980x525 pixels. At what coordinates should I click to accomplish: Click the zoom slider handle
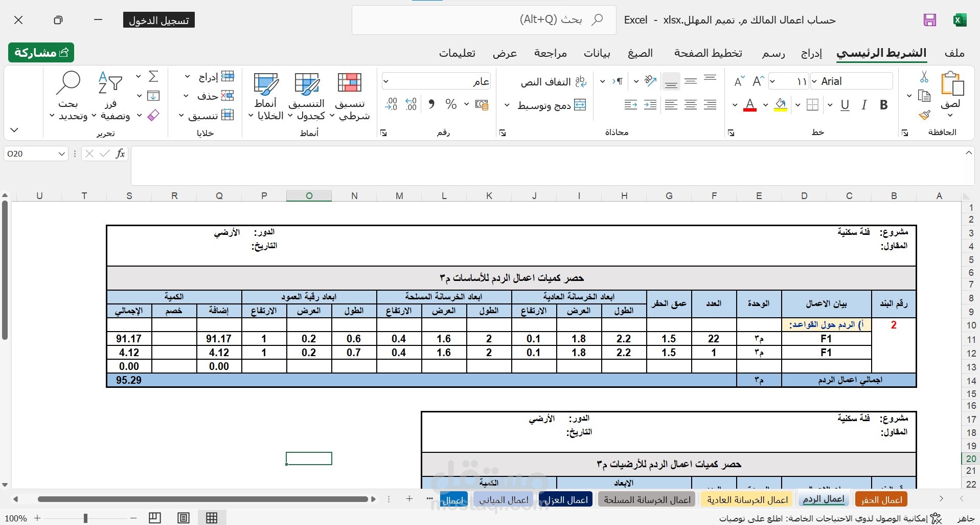coord(85,518)
